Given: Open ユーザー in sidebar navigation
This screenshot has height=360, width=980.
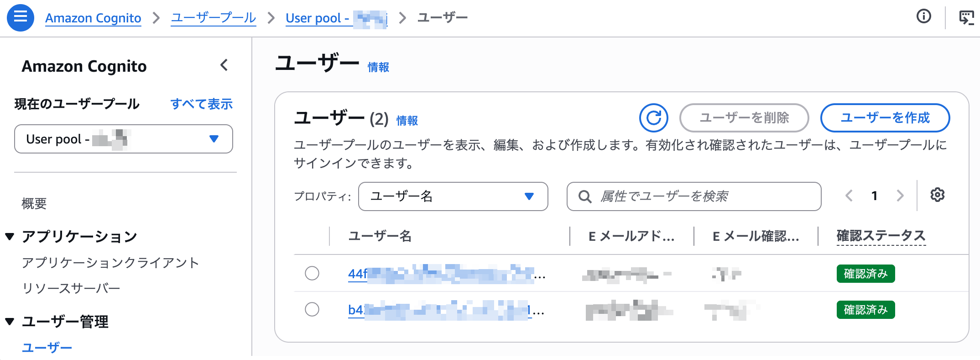Looking at the screenshot, I should coord(47,348).
